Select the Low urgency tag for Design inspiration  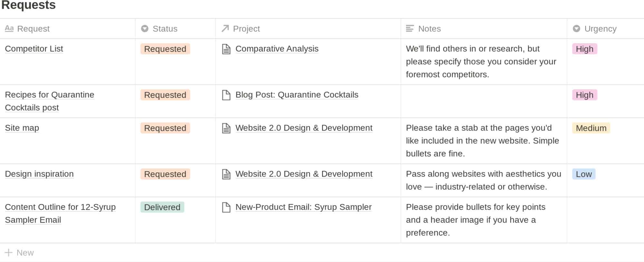tap(583, 174)
